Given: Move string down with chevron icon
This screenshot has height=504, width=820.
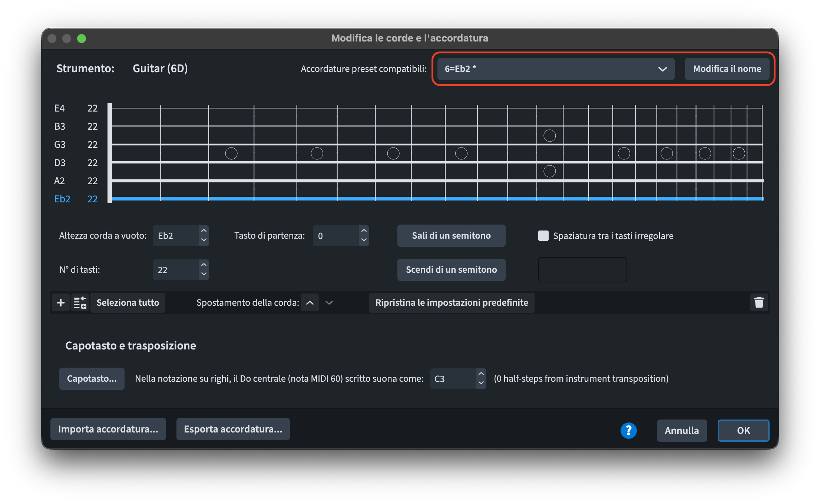Looking at the screenshot, I should [x=329, y=303].
